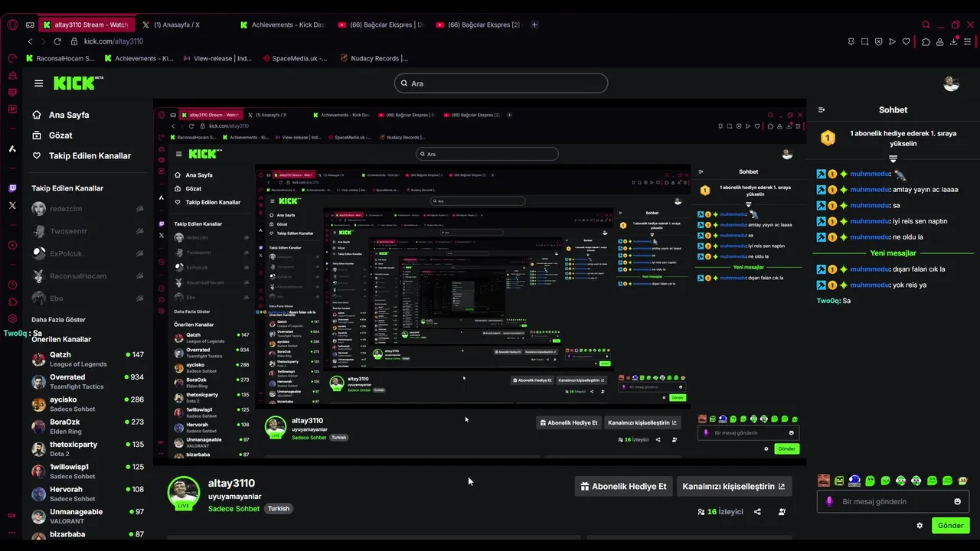Click the kick.com/altay3110 address bar
The height and width of the screenshot is (551, 980).
pos(113,41)
